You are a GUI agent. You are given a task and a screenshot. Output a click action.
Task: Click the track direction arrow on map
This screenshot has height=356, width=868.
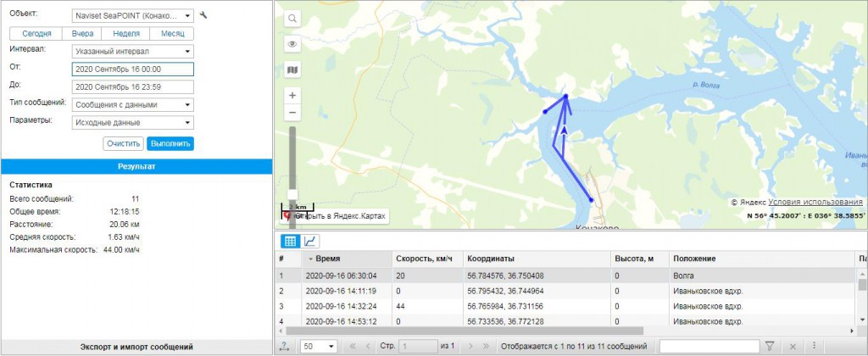click(564, 130)
